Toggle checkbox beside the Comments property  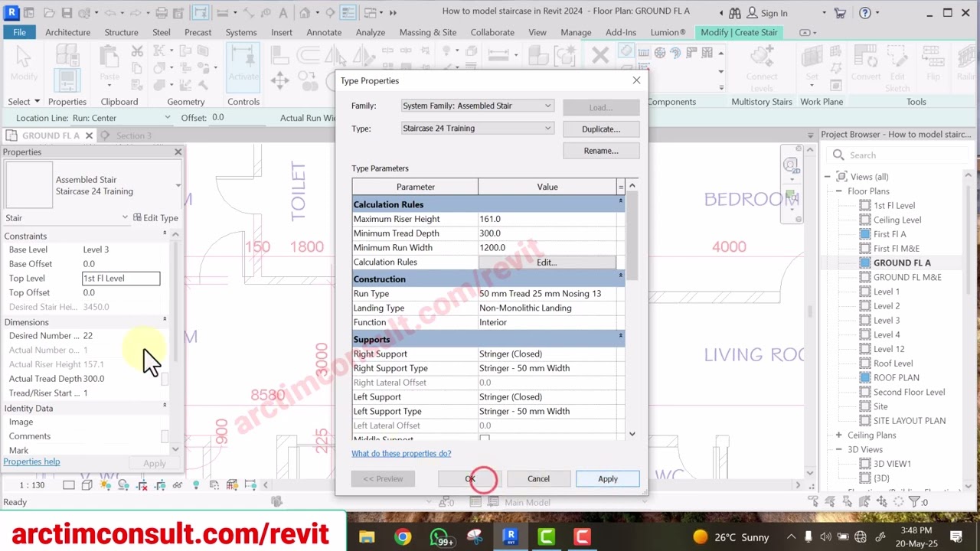click(x=165, y=436)
